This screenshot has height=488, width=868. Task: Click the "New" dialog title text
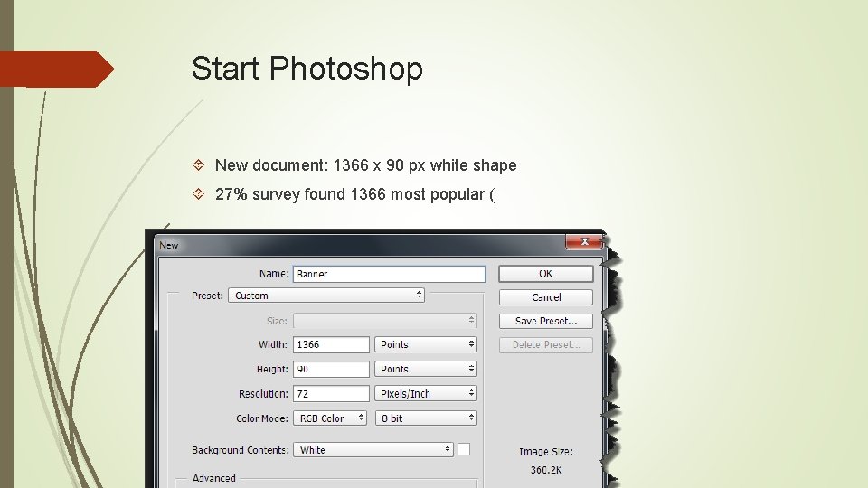[x=169, y=245]
